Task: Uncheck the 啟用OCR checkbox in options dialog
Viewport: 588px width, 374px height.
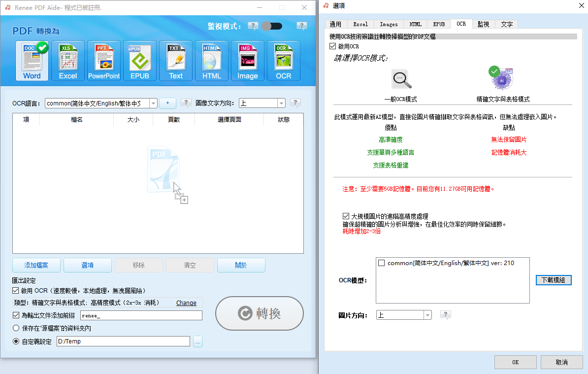Action: [332, 46]
